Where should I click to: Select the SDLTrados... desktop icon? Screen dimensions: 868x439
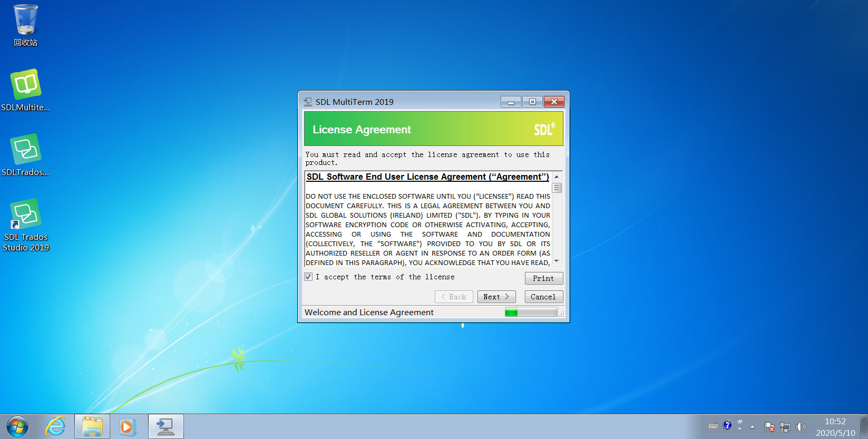point(25,155)
